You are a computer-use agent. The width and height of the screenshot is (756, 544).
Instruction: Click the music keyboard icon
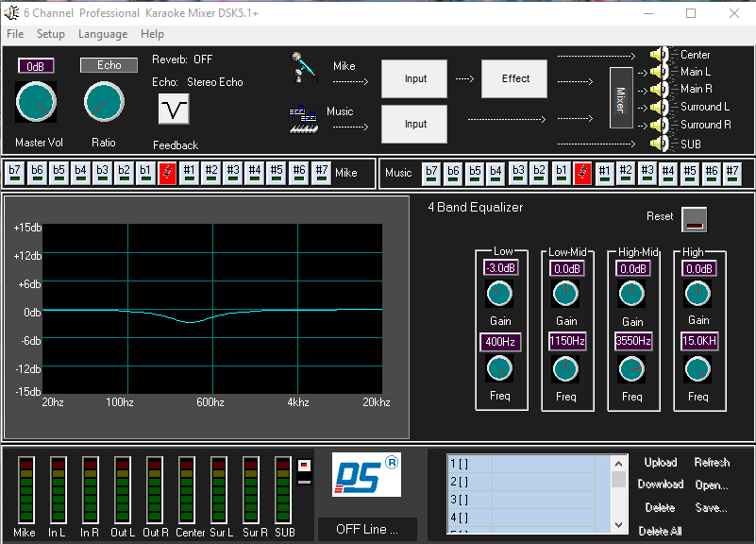click(x=304, y=119)
